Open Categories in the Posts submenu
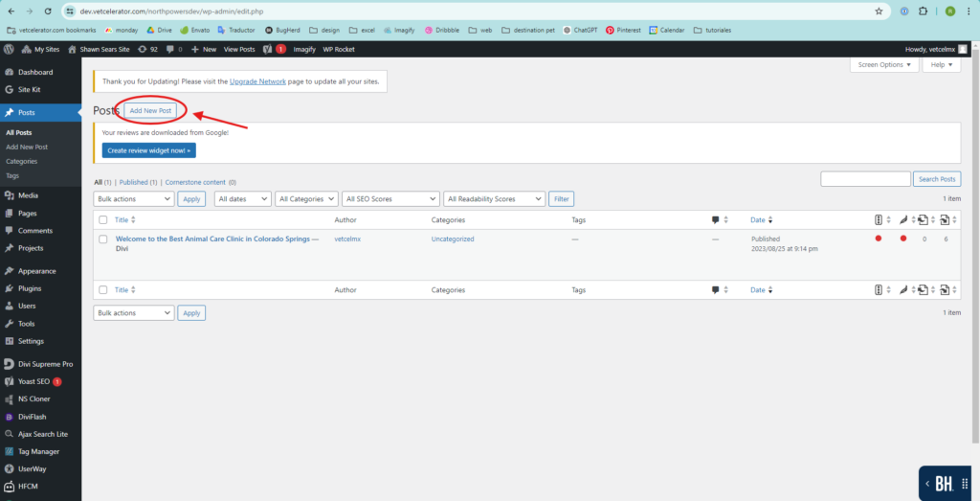The width and height of the screenshot is (980, 501). (x=22, y=161)
